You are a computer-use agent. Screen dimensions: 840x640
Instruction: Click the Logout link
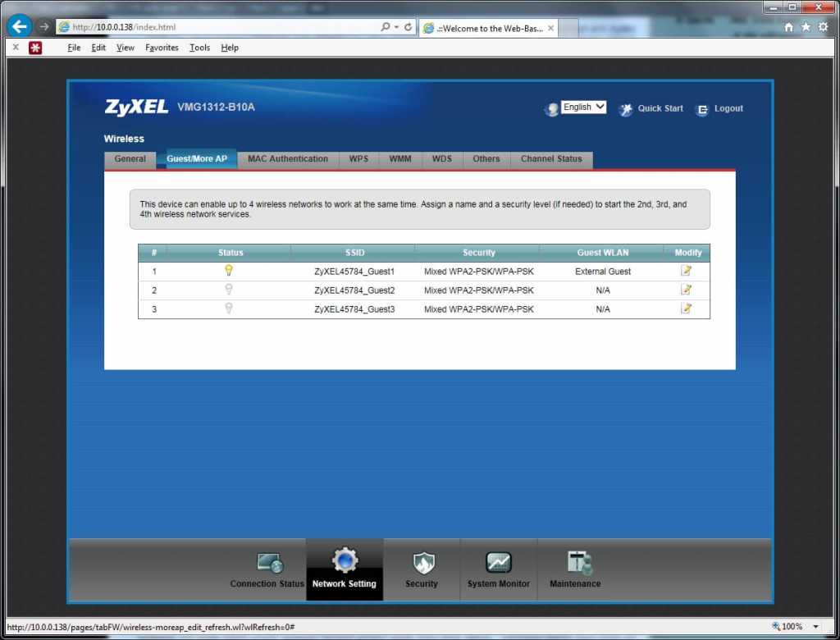tap(728, 108)
